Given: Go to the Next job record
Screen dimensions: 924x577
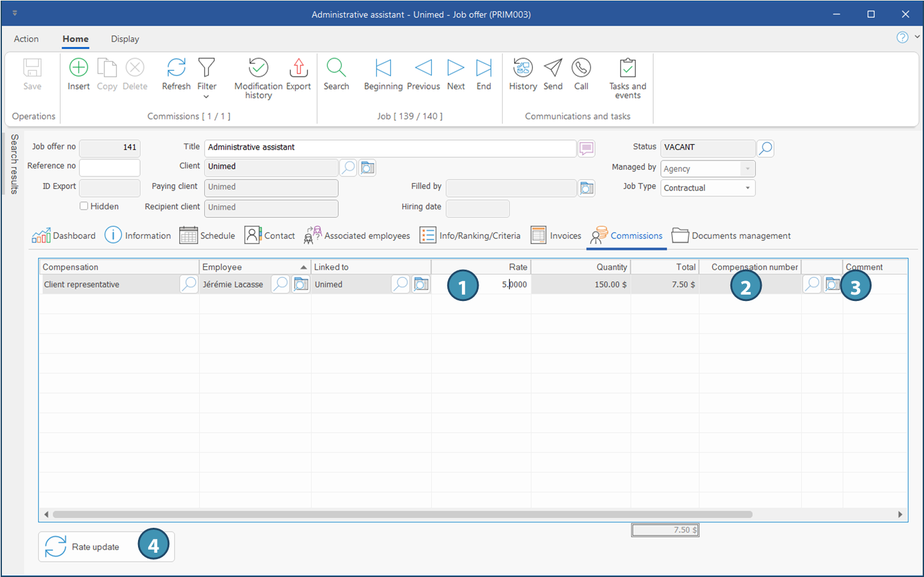Looking at the screenshot, I should point(456,68).
